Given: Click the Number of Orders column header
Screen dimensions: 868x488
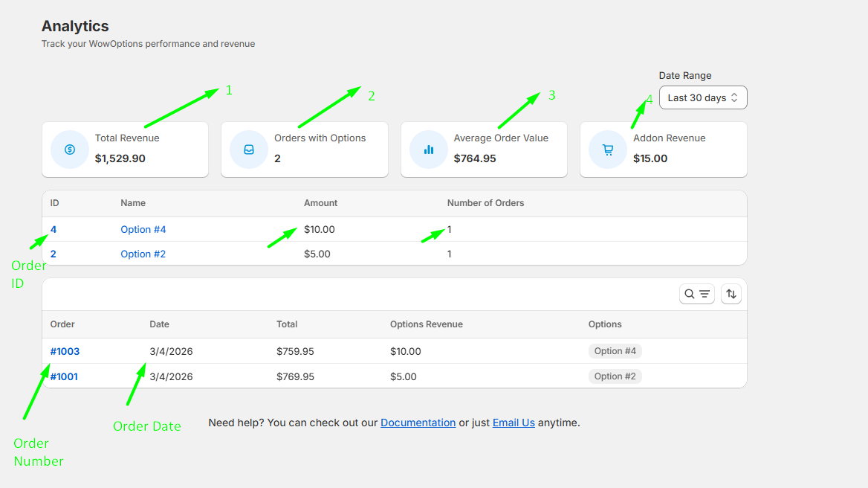Looking at the screenshot, I should (x=485, y=203).
